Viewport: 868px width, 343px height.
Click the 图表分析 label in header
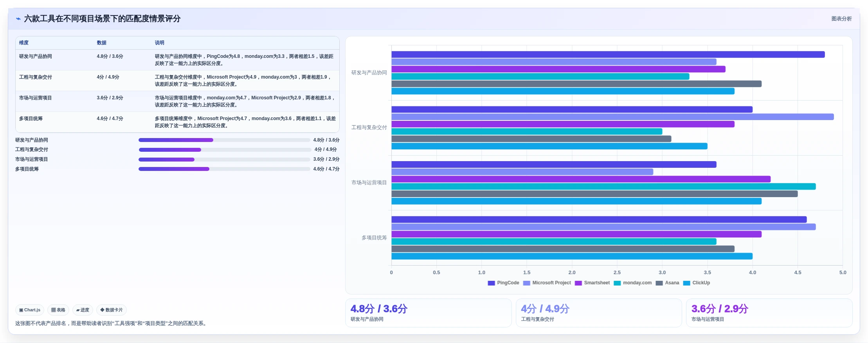pos(841,19)
